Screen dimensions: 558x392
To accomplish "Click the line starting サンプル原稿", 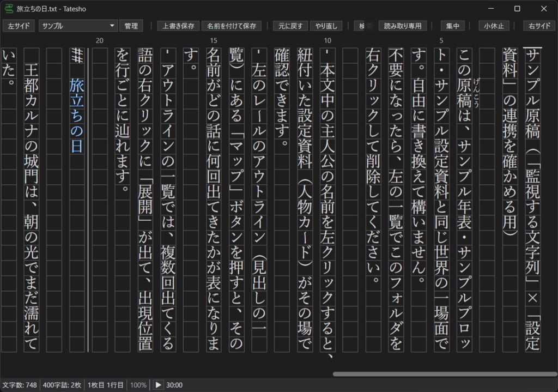I will (x=532, y=200).
